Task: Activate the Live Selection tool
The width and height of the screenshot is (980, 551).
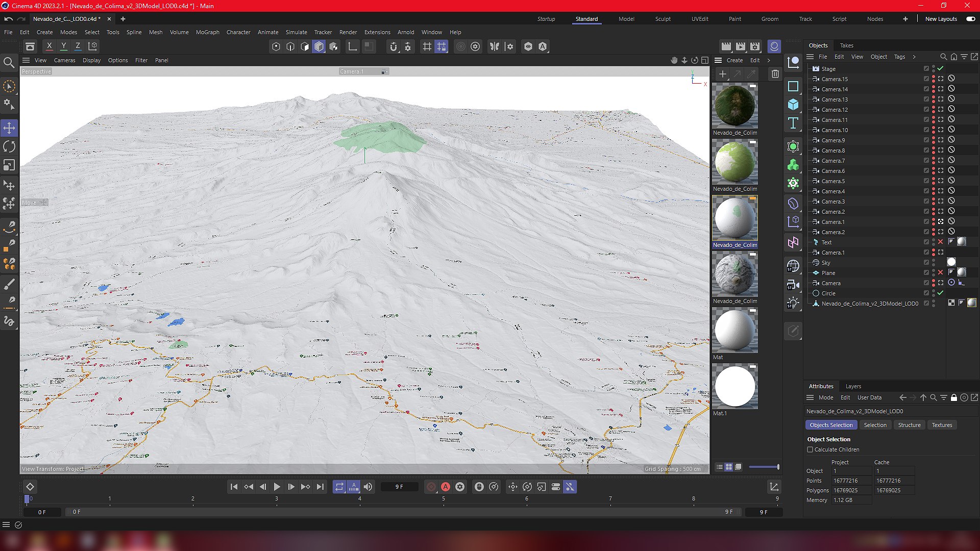Action: pos(9,86)
